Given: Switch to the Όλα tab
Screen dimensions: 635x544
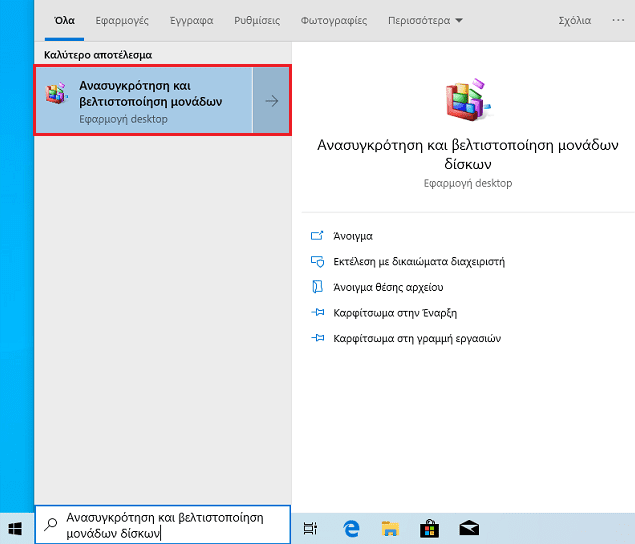Looking at the screenshot, I should [x=64, y=20].
